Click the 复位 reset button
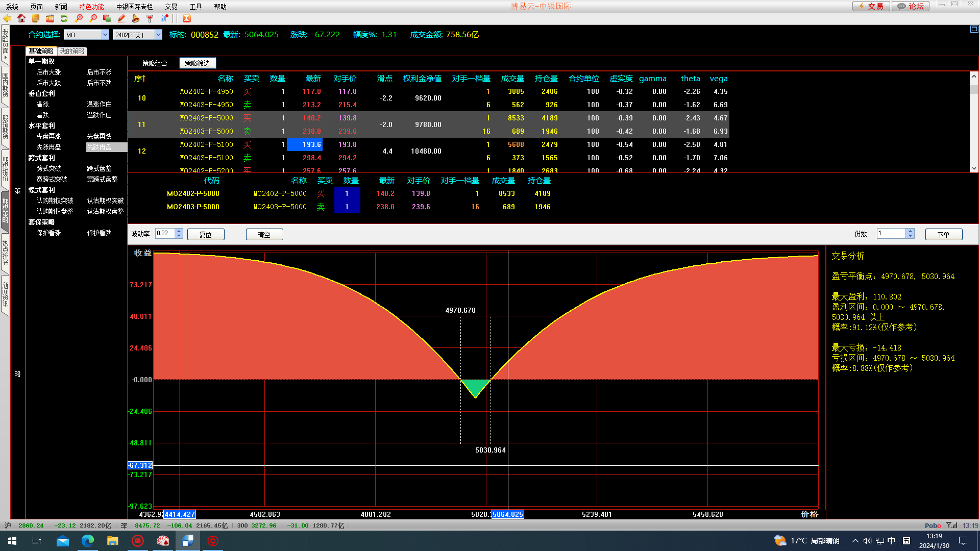980x551 pixels. (x=206, y=235)
